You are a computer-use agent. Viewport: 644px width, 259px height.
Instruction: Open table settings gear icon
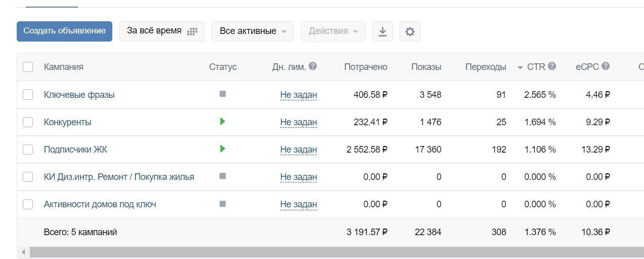point(410,31)
